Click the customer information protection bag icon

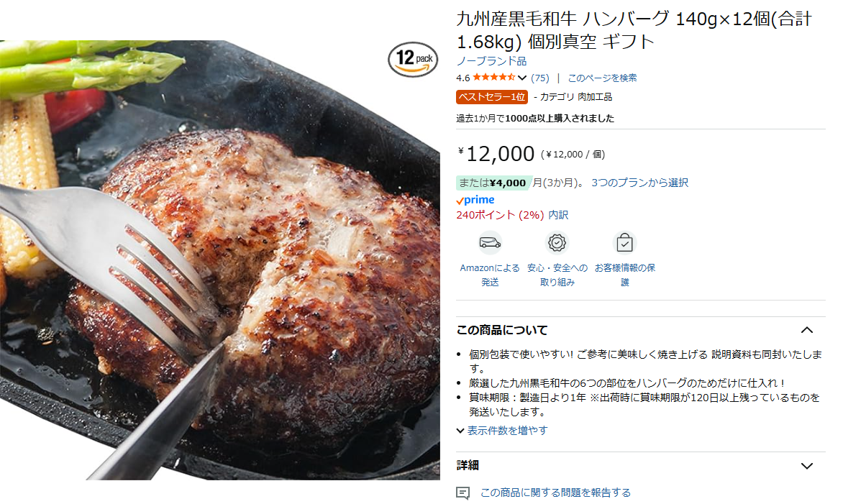click(624, 243)
